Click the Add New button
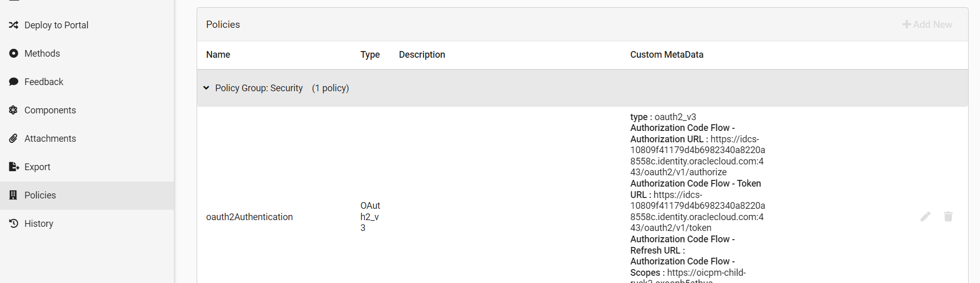The height and width of the screenshot is (283, 980). tap(927, 24)
